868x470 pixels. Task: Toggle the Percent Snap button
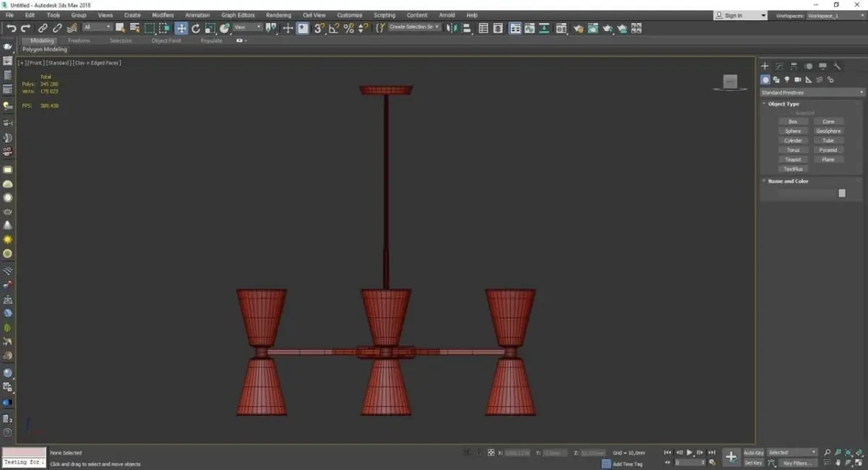(349, 28)
